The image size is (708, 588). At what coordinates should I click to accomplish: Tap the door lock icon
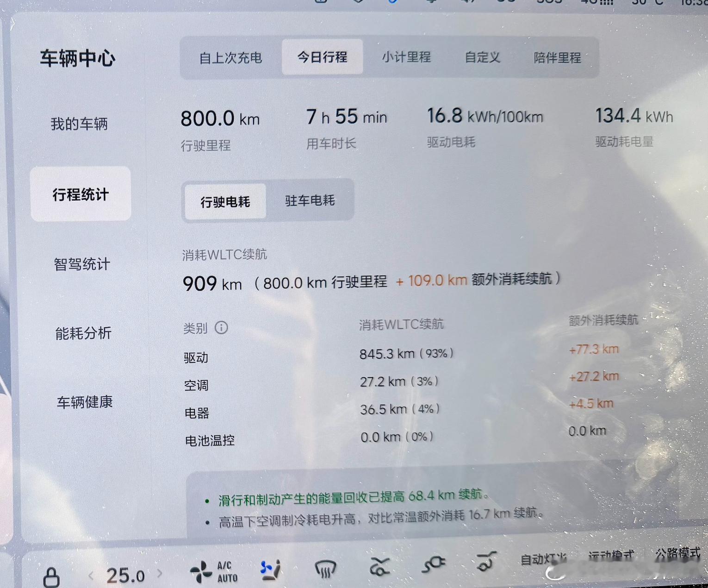click(x=51, y=577)
